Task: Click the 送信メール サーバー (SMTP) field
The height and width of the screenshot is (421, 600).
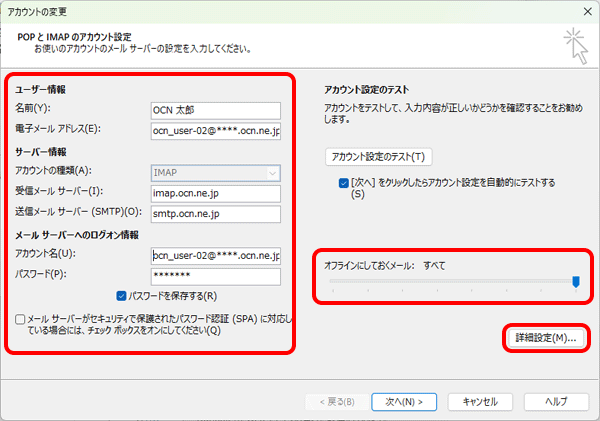Action: click(216, 213)
